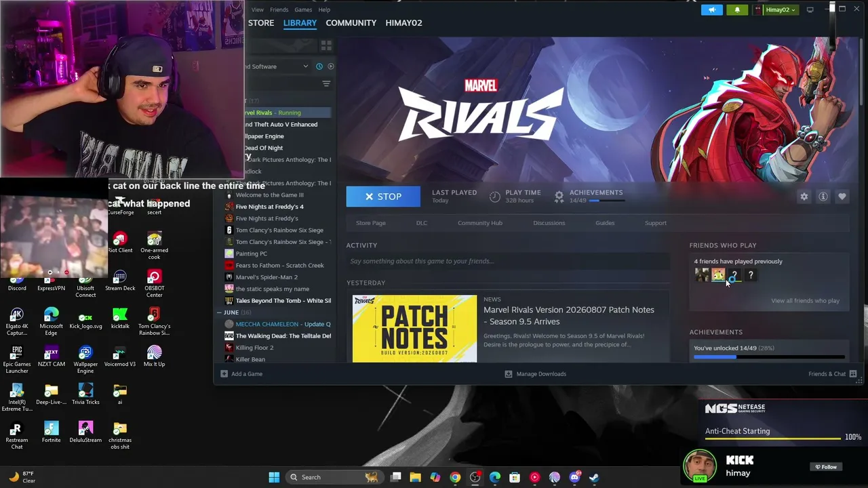
Task: Open DeluluStream desktop shortcut
Action: pyautogui.click(x=85, y=432)
